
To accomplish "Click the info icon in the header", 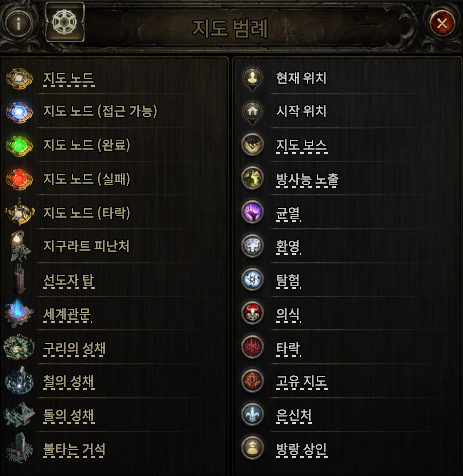I will [18, 24].
